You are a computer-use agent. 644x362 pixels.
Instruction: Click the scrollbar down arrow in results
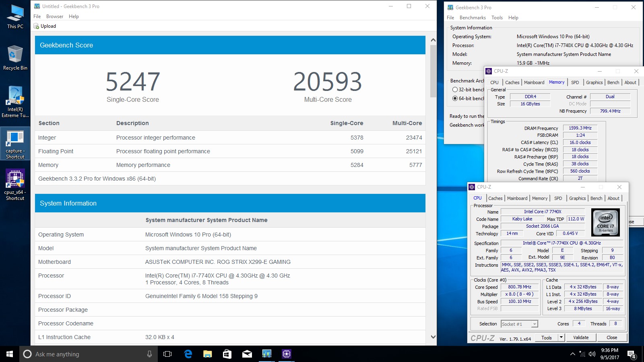[433, 337]
